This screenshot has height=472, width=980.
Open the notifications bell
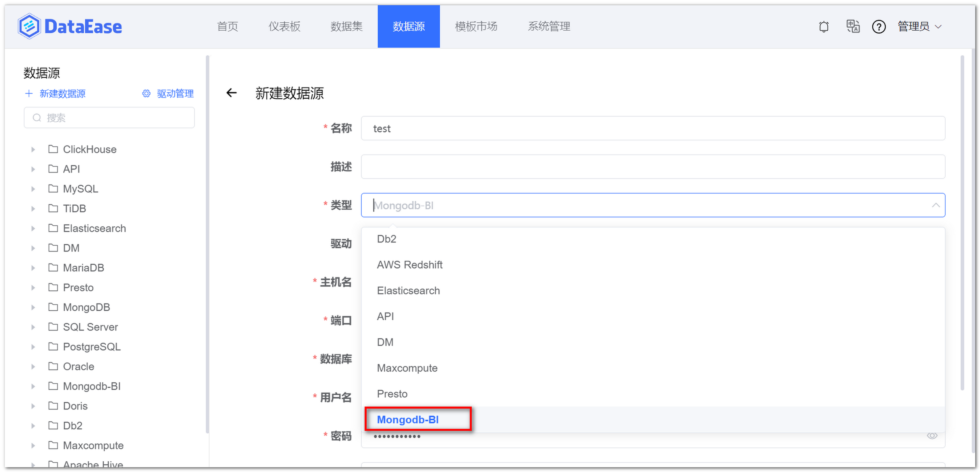824,27
